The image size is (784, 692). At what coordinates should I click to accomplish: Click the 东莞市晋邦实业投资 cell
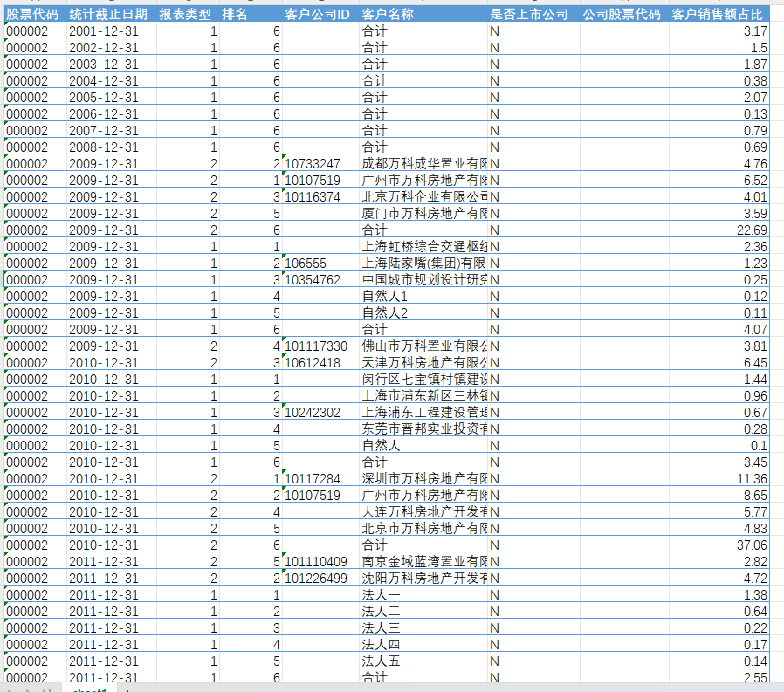pyautogui.click(x=423, y=428)
